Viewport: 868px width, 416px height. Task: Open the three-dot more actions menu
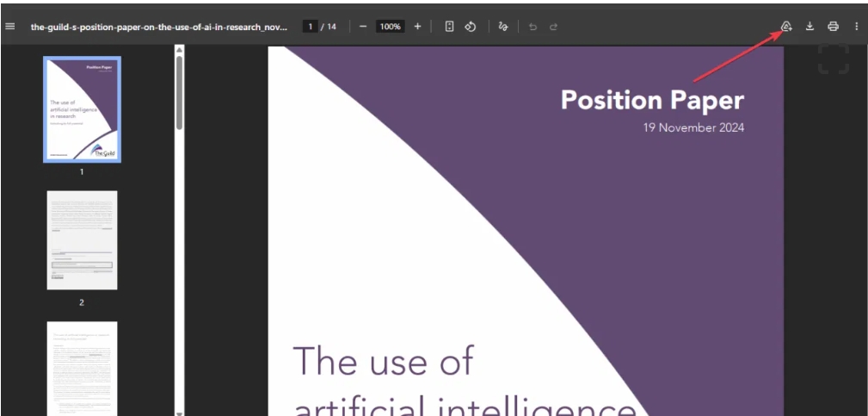click(856, 27)
